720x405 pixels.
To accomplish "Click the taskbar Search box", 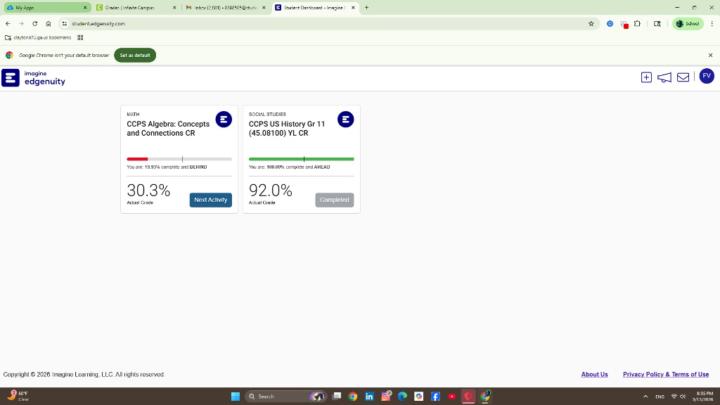I will coord(286,396).
